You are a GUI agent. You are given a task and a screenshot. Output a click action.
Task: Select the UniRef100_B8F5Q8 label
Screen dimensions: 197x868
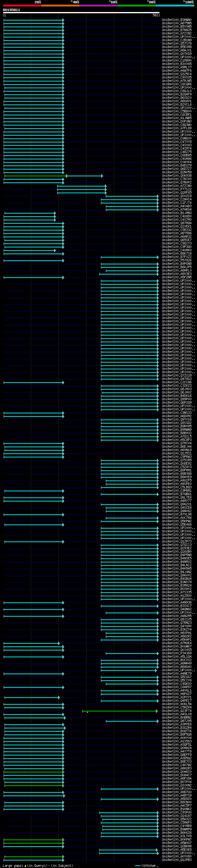point(177,734)
